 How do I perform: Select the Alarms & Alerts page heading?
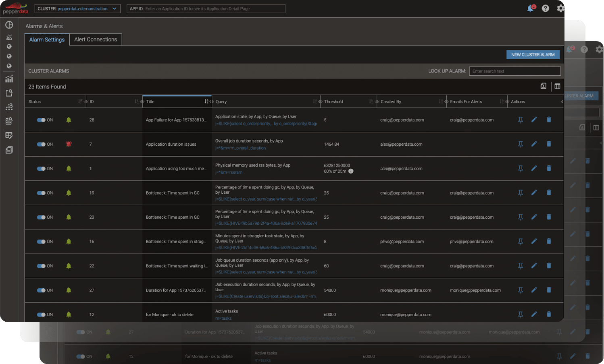[x=44, y=26]
